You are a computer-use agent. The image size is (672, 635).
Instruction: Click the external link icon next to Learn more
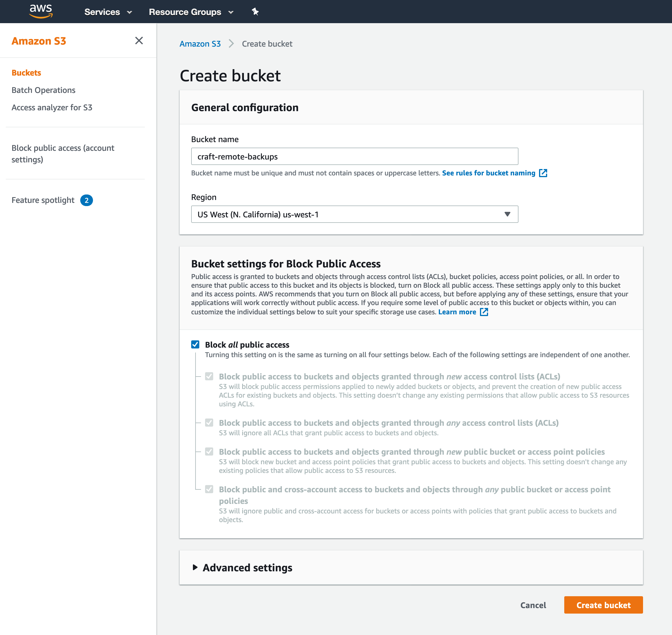pyautogui.click(x=484, y=312)
